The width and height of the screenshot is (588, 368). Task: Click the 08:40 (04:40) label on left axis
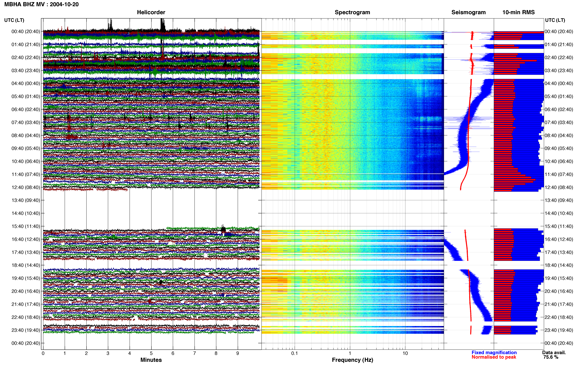26,135
